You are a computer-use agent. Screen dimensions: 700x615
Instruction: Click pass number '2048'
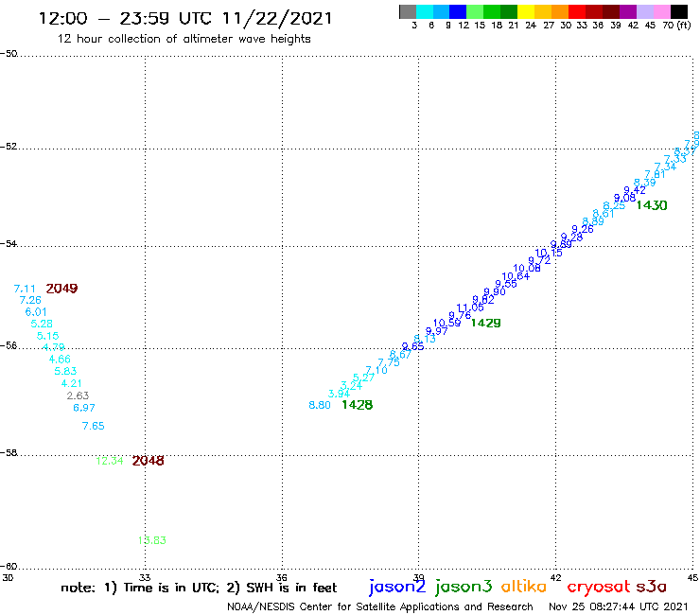(148, 461)
